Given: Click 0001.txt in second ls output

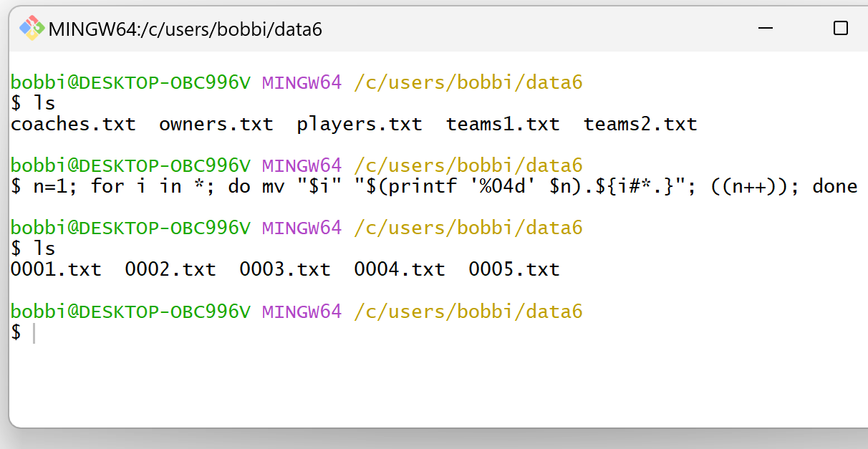Looking at the screenshot, I should [56, 270].
